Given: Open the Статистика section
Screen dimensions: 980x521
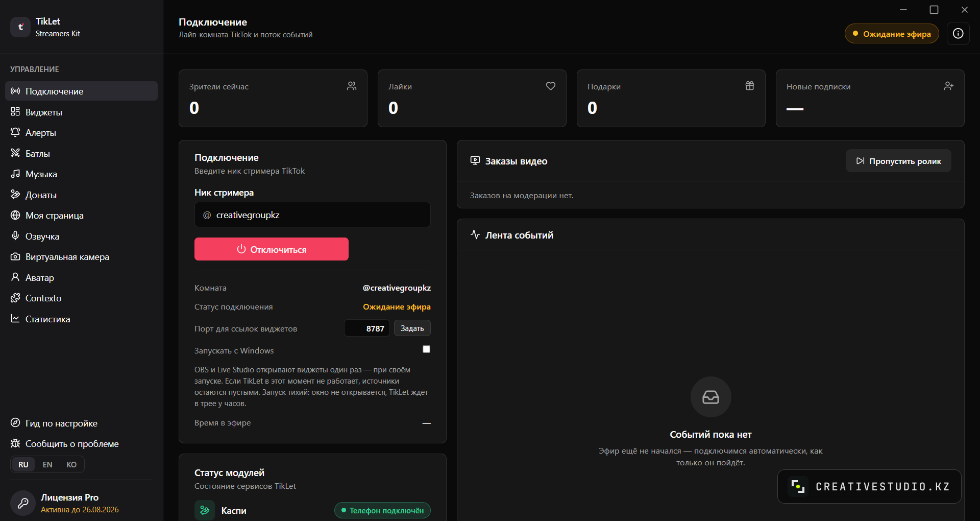Looking at the screenshot, I should point(82,319).
